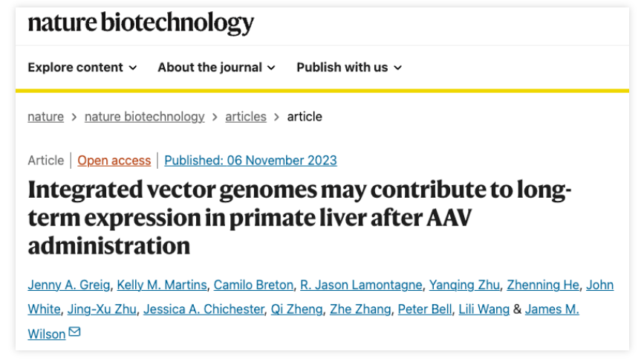Viewport: 644px width, 360px height.
Task: Expand the Explore content menu
Action: (x=82, y=67)
